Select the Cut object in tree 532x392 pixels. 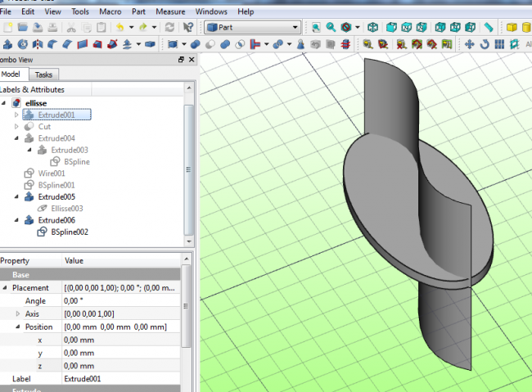[x=44, y=127]
